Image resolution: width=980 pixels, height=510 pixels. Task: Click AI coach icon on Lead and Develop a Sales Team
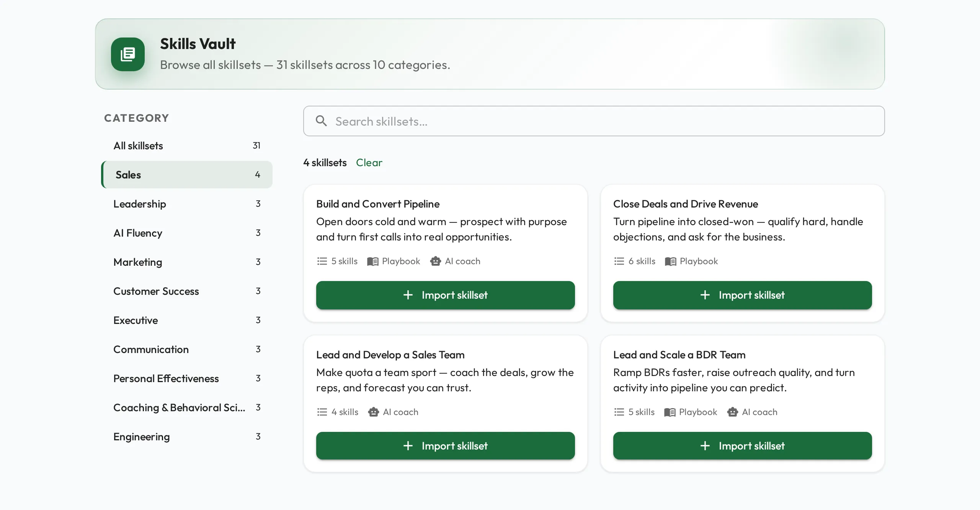[373, 412]
